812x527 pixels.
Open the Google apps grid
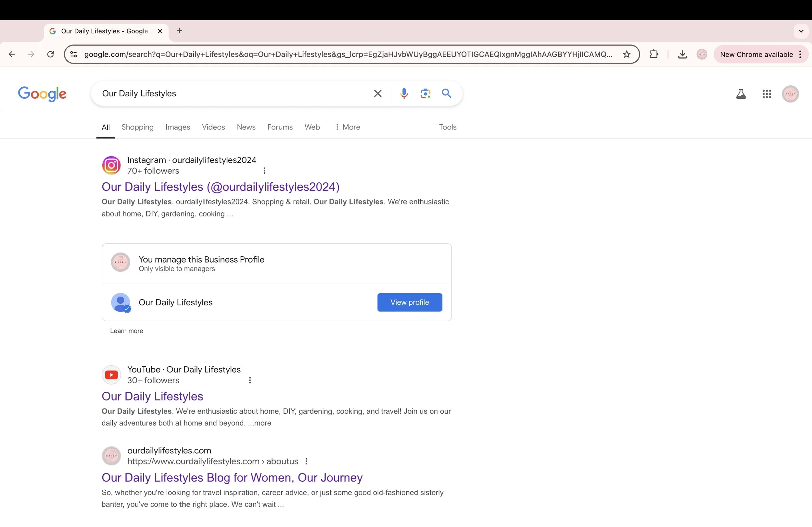point(767,94)
